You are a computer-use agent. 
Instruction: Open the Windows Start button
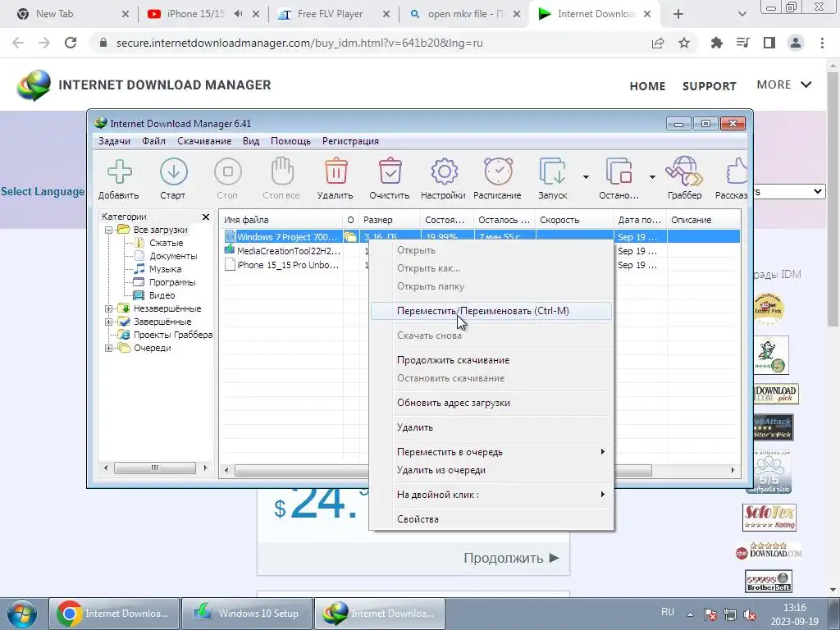(22, 614)
